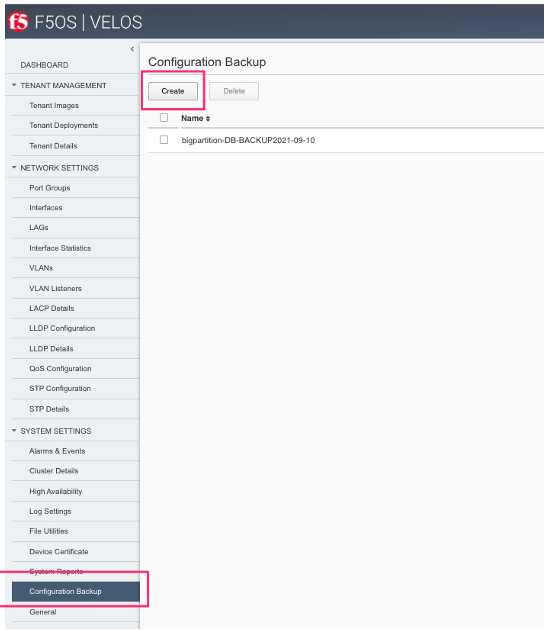
Task: Collapse the Tenant Management section
Action: [14, 85]
